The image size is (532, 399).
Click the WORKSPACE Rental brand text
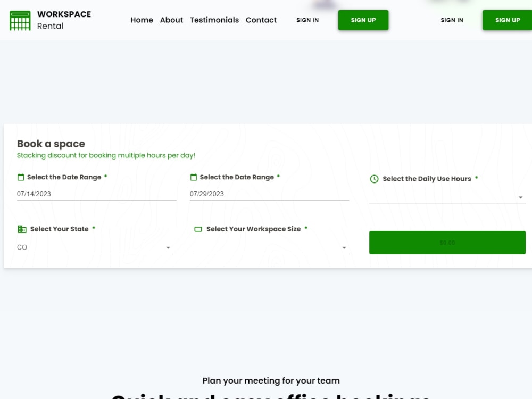point(64,20)
